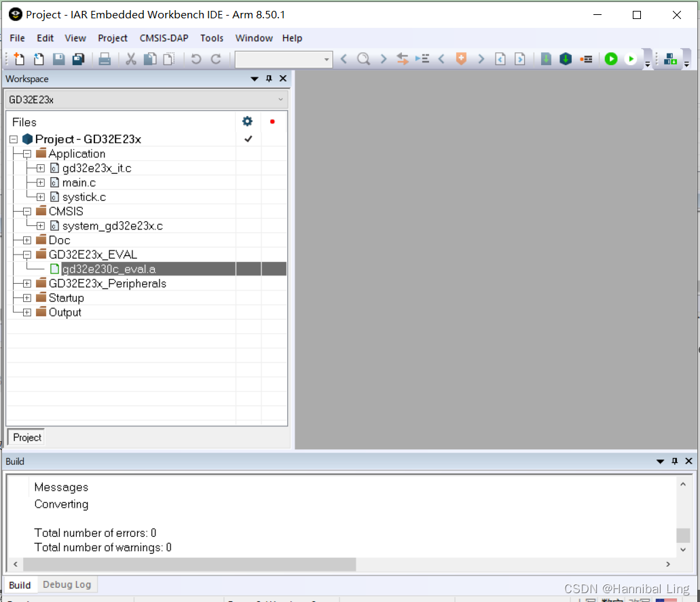Expand the system_gd32e23x.c file node

point(41,226)
